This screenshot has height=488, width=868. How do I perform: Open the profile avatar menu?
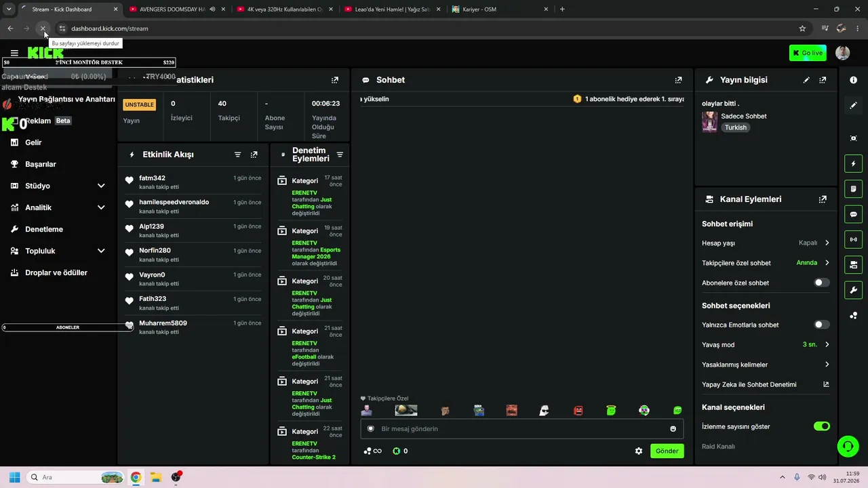pyautogui.click(x=843, y=53)
